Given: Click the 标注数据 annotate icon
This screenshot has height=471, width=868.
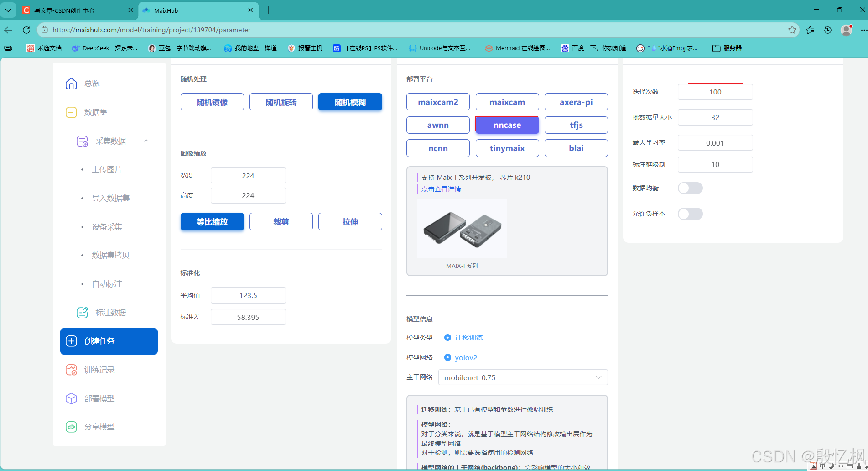Looking at the screenshot, I should (x=82, y=313).
